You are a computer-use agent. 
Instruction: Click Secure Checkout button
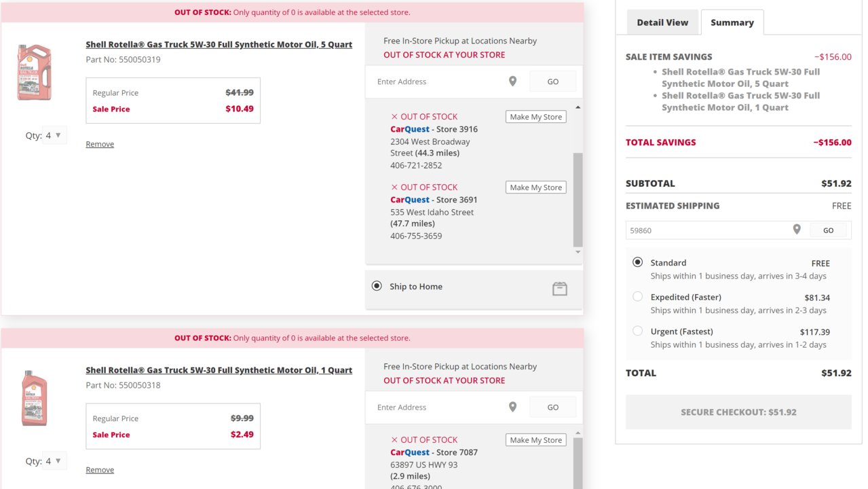(x=738, y=412)
